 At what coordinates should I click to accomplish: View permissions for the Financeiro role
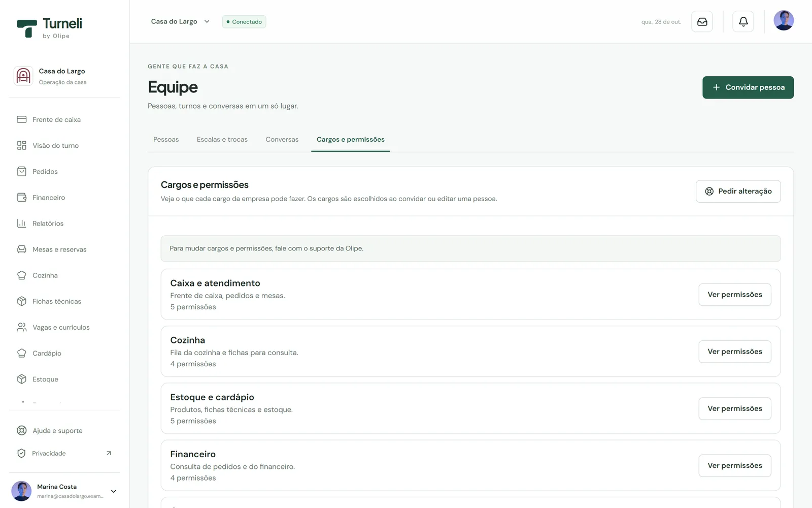click(735, 465)
